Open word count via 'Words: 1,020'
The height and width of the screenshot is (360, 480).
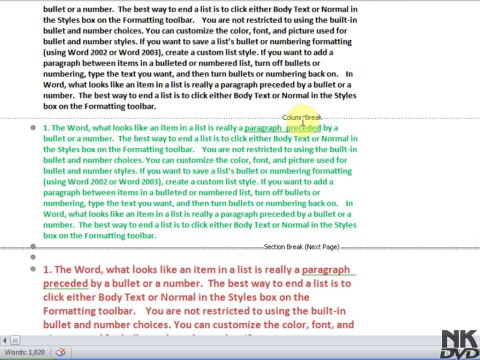[x=25, y=352]
